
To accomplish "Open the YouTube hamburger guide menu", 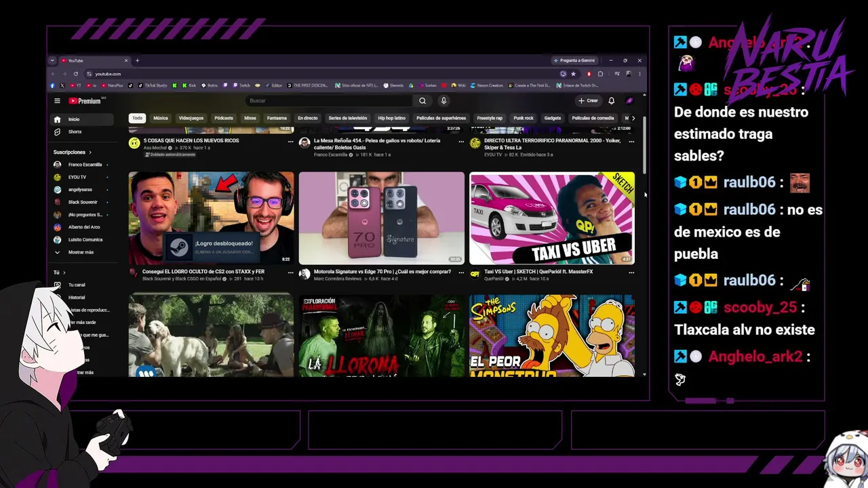I will pos(58,101).
